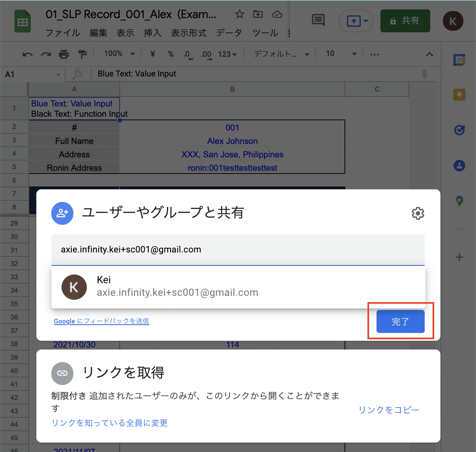Click リンクを知っている全員に変更 link
The image size is (476, 452).
[110, 423]
